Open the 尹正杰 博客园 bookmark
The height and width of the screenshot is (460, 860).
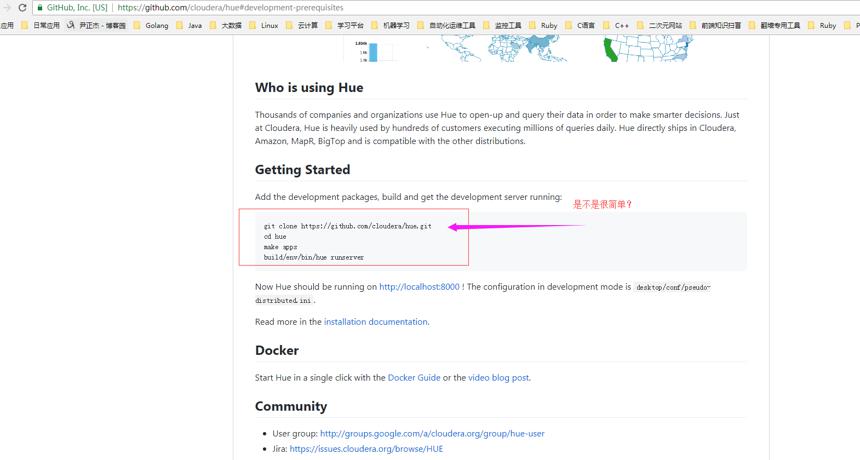point(97,25)
